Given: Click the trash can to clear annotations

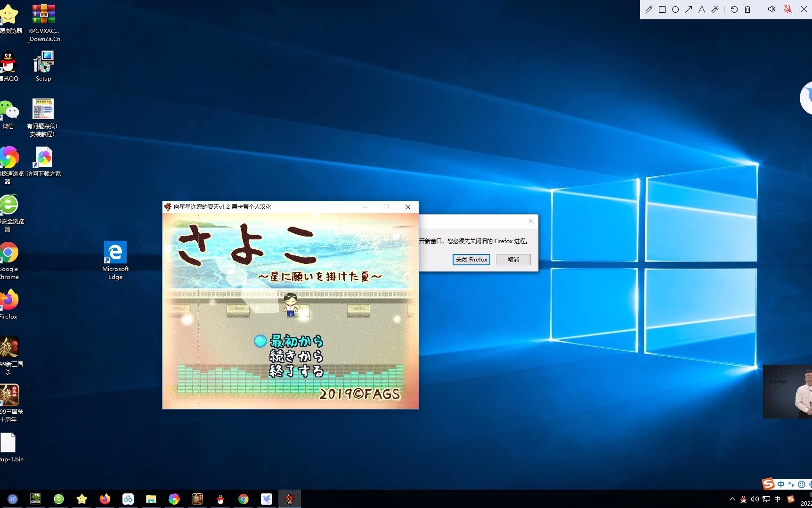Looking at the screenshot, I should (747, 9).
